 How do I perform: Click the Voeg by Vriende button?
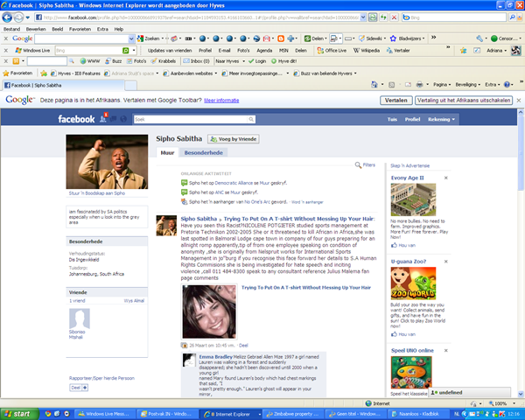234,139
